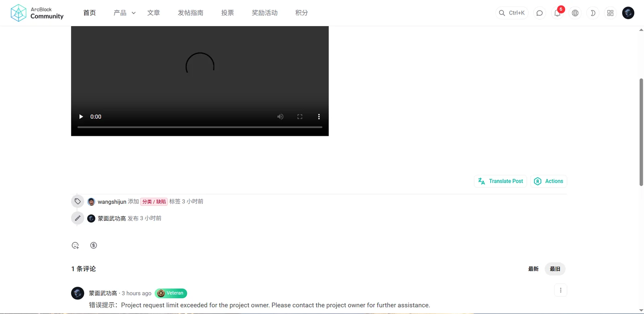
Task: Open the apps grid icon
Action: pos(610,13)
